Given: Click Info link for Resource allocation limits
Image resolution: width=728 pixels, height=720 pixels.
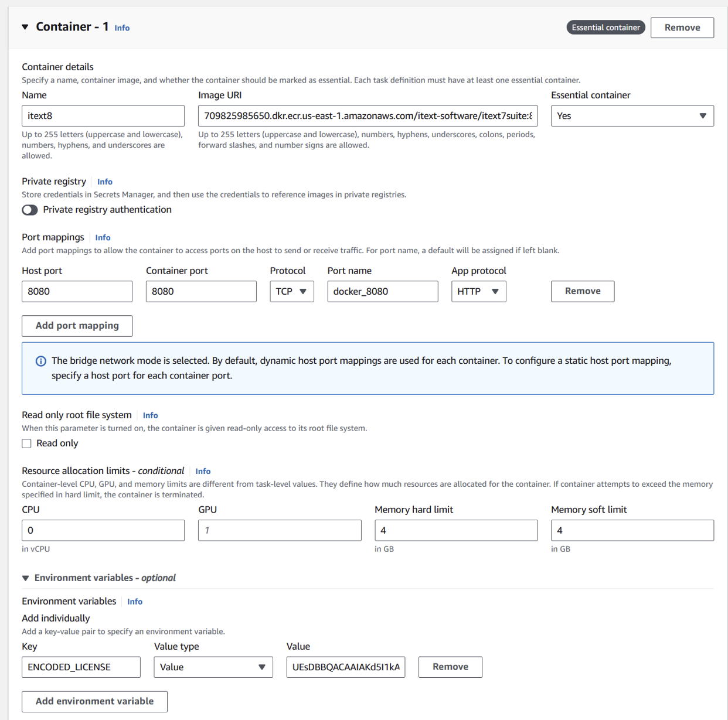Looking at the screenshot, I should 203,471.
